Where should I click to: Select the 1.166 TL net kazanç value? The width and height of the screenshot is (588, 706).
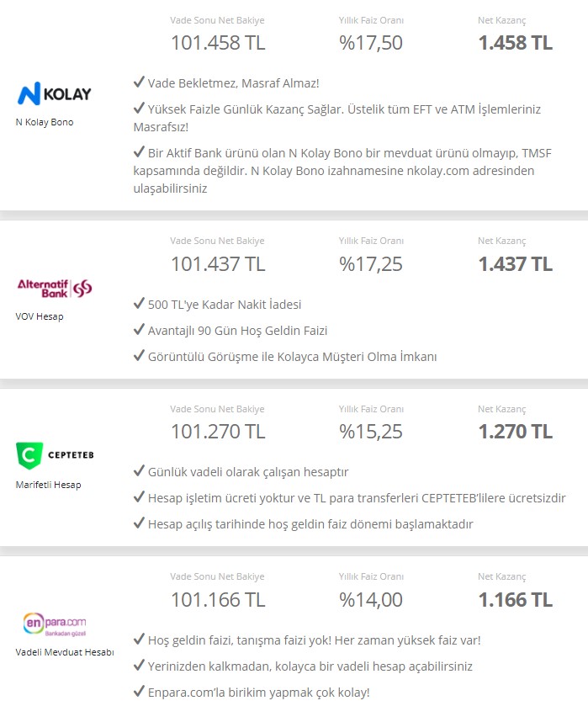click(515, 600)
